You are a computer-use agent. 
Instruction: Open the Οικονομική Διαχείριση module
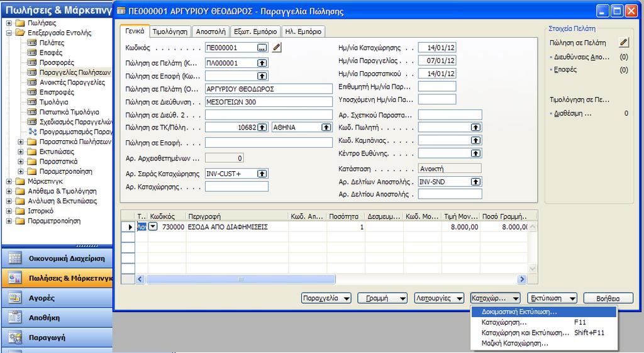[x=57, y=259]
